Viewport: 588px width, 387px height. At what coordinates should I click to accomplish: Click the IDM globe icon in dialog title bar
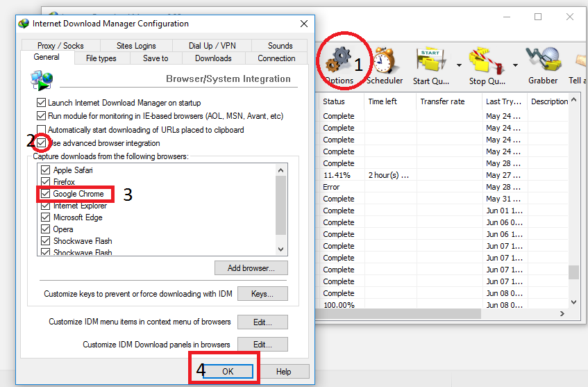tap(24, 24)
